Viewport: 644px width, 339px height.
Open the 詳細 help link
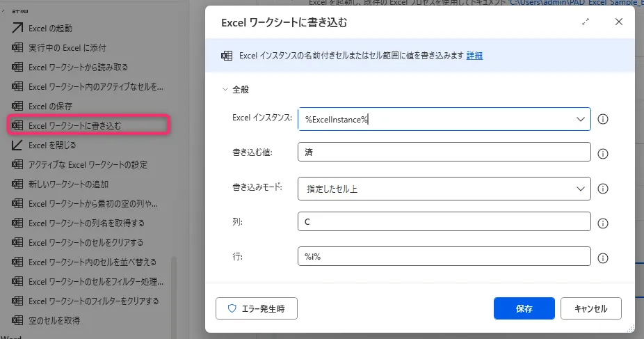pyautogui.click(x=474, y=56)
